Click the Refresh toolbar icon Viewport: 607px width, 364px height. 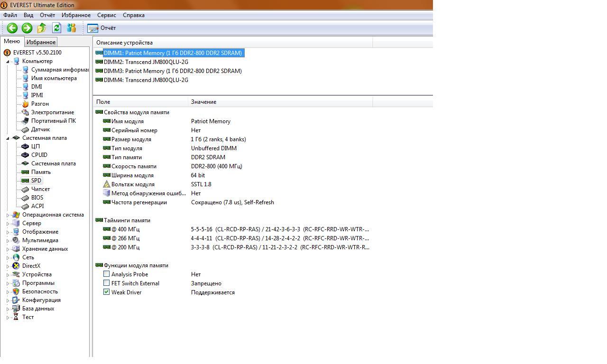point(56,28)
